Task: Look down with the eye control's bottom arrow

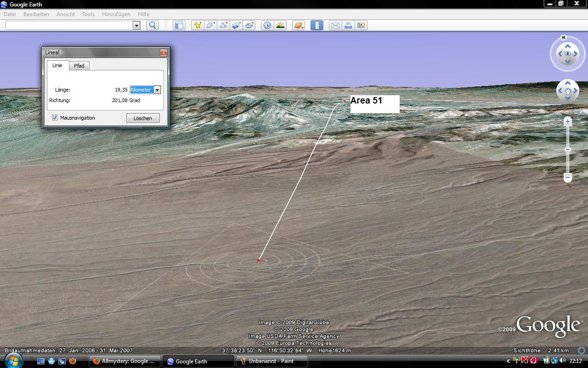Action: 568,62
